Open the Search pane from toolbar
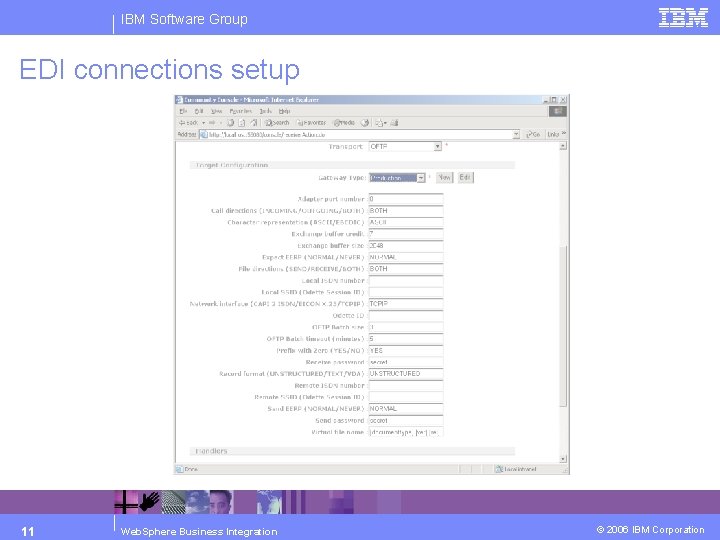Viewport: 720px width, 540px height. pos(277,123)
